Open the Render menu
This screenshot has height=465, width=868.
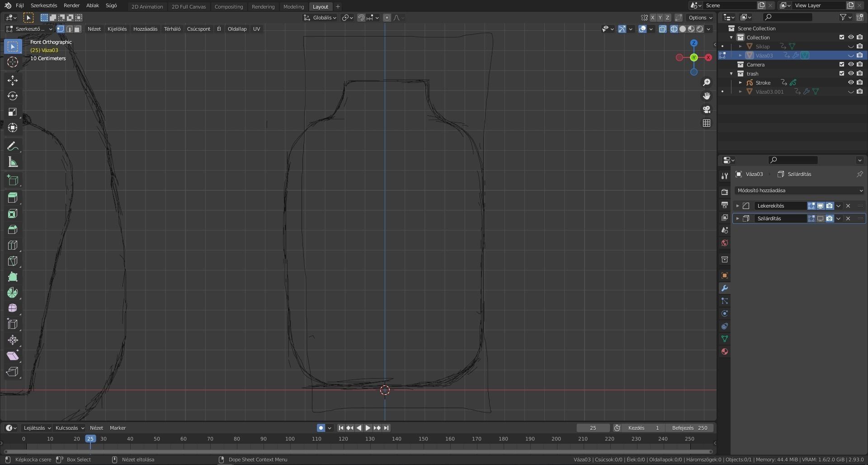tap(71, 5)
